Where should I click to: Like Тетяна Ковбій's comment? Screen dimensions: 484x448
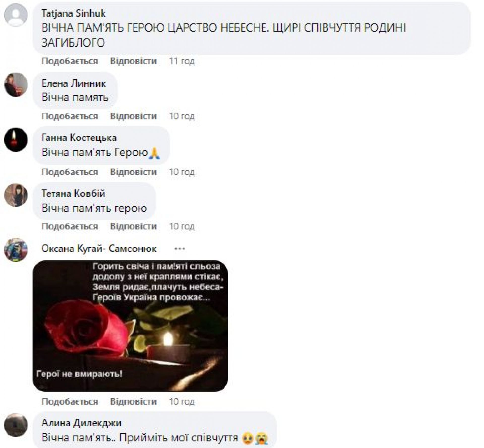point(70,226)
